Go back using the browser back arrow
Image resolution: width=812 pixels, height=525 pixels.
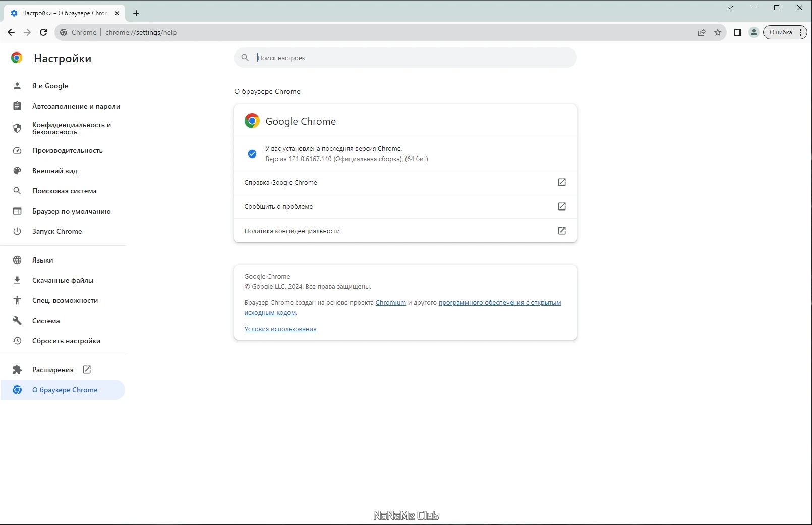pyautogui.click(x=11, y=32)
